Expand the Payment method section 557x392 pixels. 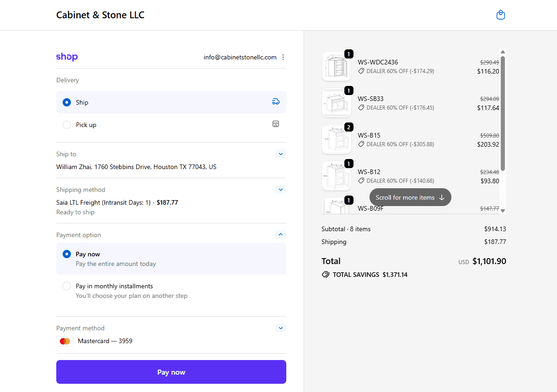click(281, 328)
